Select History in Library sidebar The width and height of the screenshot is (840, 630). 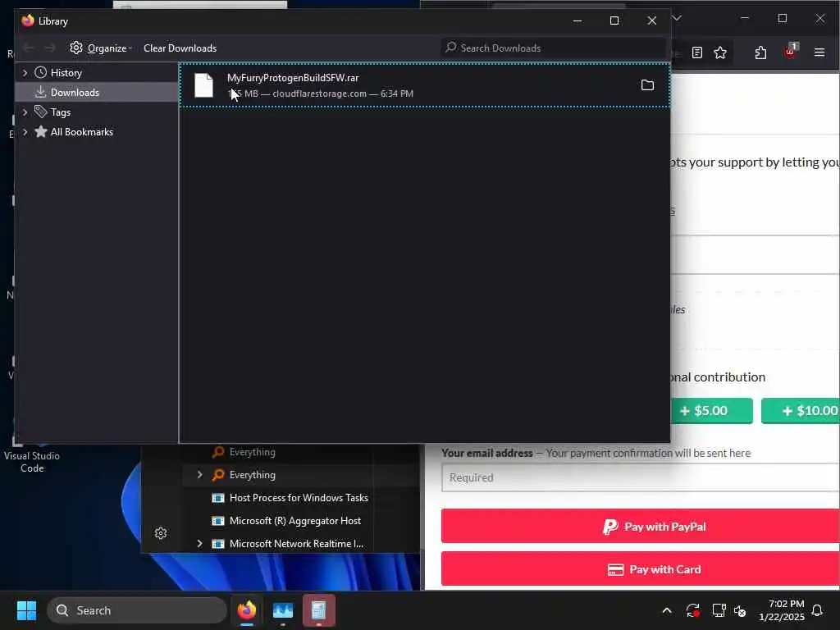click(66, 73)
